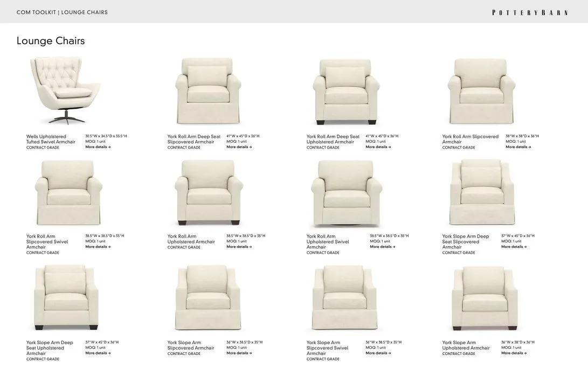The height and width of the screenshot is (377, 588).
Task: Open More details for Wells Upholstered Tufted Swivel Armchair
Action: [x=98, y=147]
